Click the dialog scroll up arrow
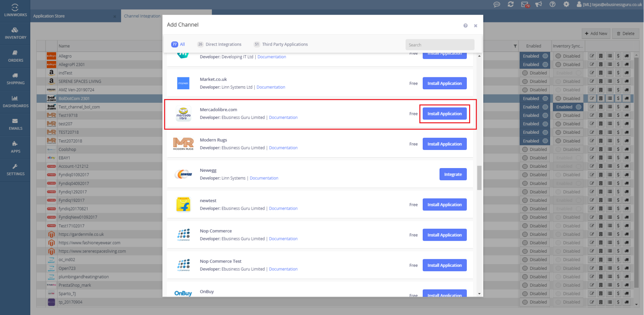Viewport: 644px width, 315px height. (x=480, y=56)
